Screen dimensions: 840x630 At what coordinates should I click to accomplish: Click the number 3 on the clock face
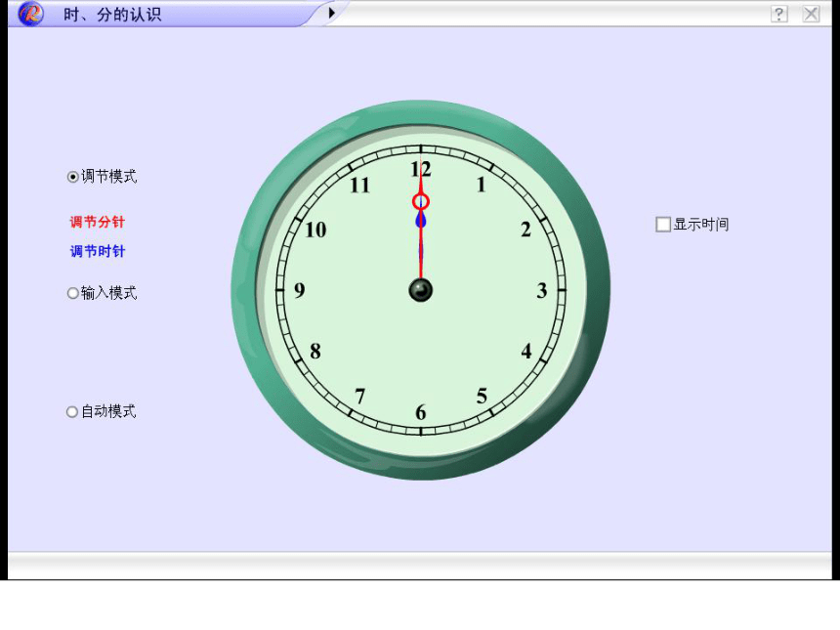(542, 291)
